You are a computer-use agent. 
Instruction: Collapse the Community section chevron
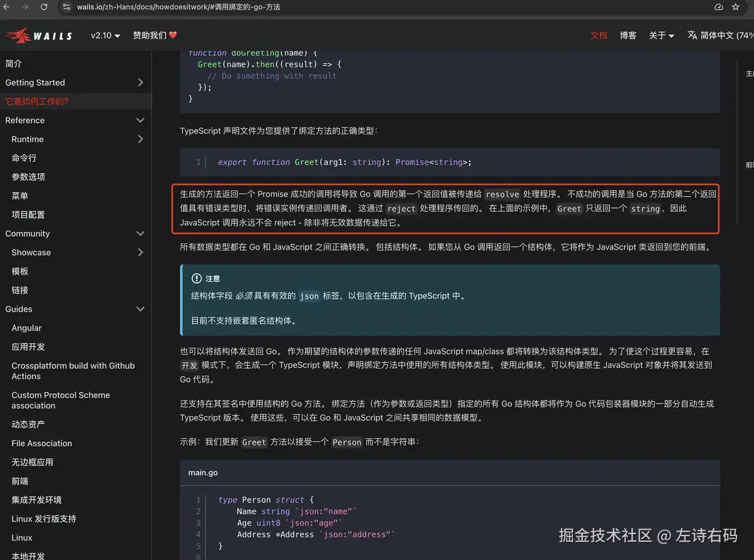click(140, 233)
